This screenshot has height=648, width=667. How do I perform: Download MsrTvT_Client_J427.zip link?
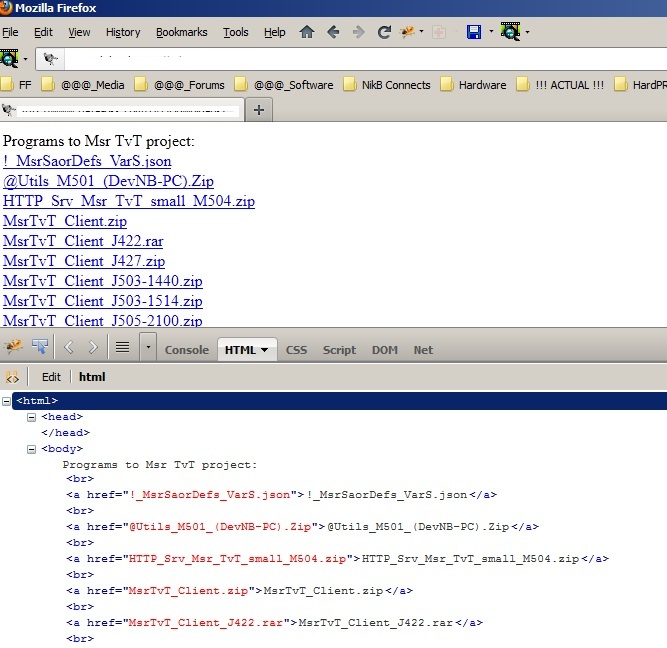[84, 261]
